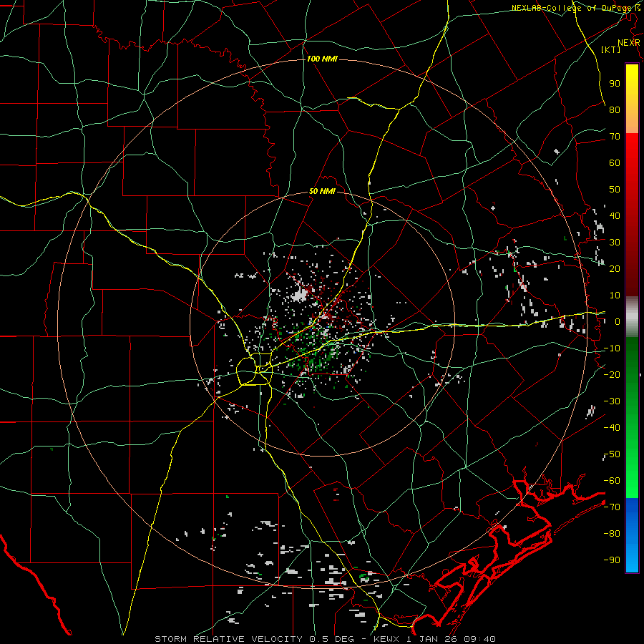Click the 20 value on velocity scale
Screen dimensions: 644x644
[615, 268]
